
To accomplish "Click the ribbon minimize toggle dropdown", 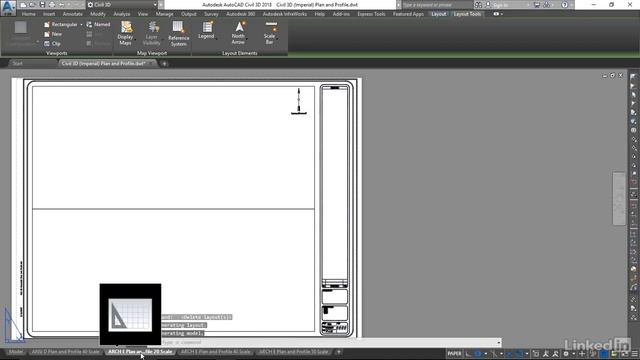I will pyautogui.click(x=498, y=14).
